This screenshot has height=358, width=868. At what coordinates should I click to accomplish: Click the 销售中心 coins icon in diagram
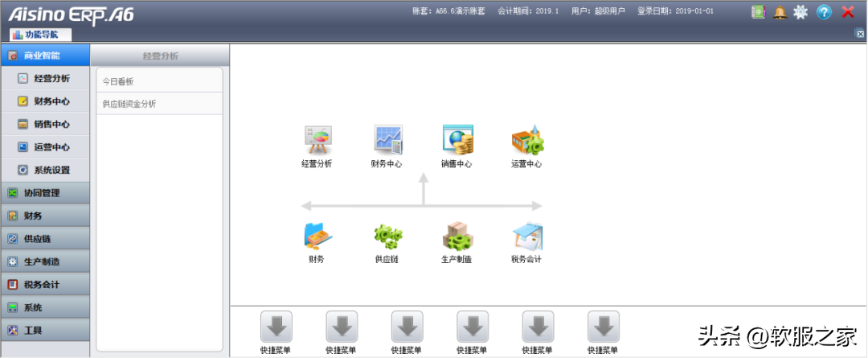(457, 140)
